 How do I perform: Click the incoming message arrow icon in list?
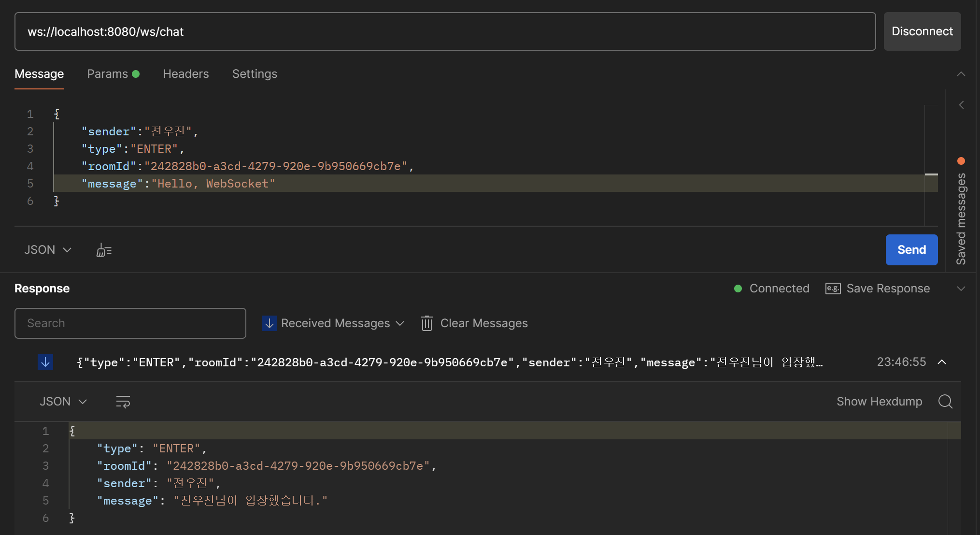(45, 362)
